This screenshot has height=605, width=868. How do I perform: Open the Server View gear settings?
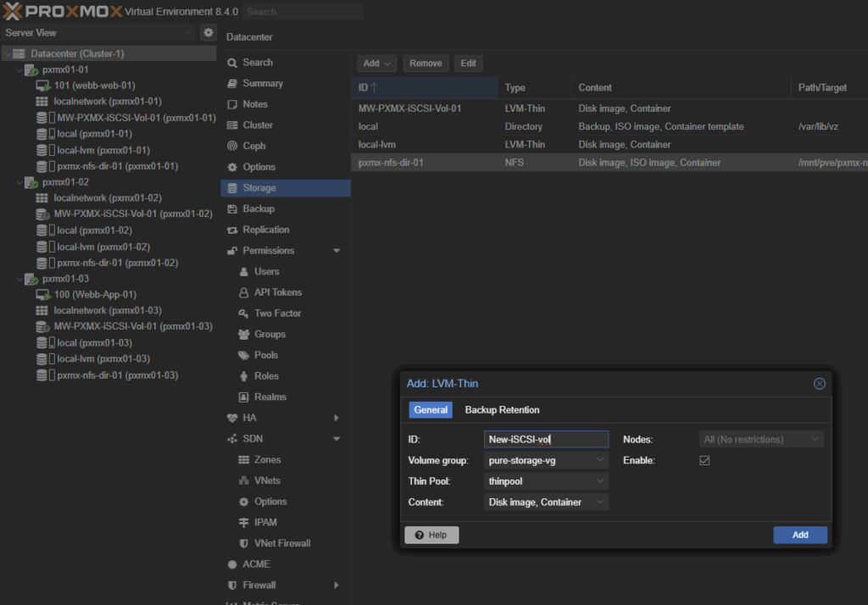tap(209, 33)
